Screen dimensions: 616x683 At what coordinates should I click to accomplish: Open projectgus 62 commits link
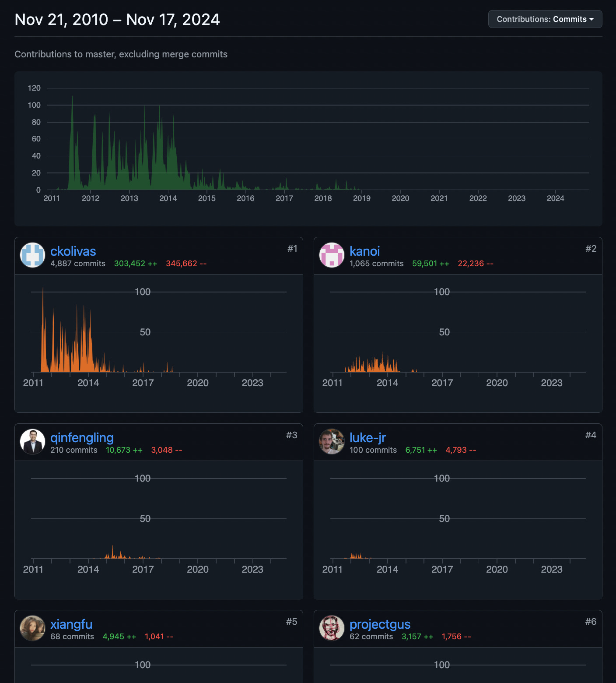(371, 637)
